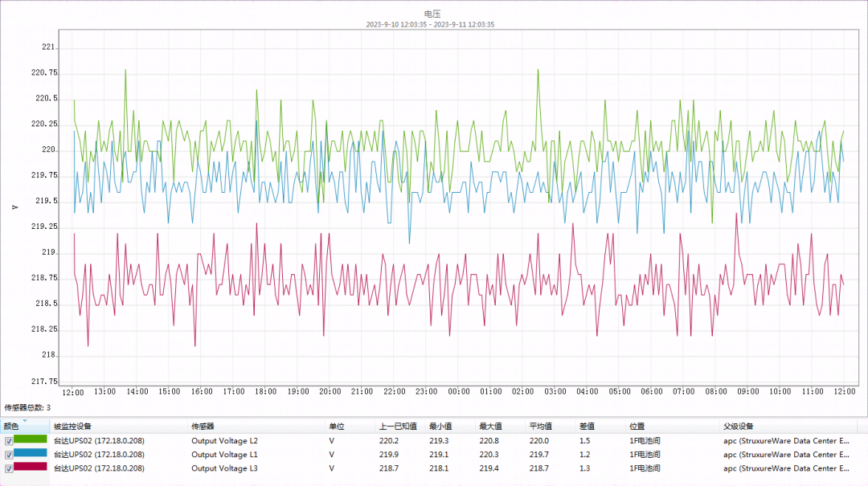Click last known value 219.9
The height and width of the screenshot is (486, 868).
click(389, 455)
